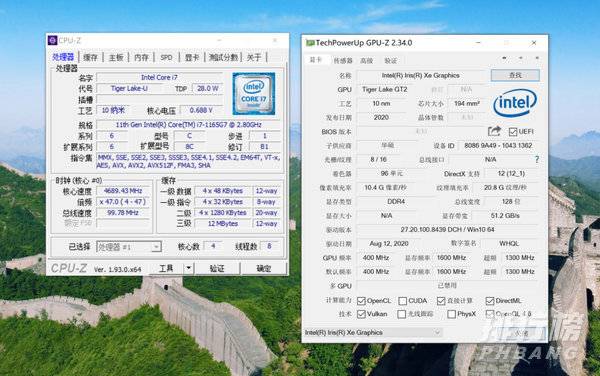Click the driver version field 27.20.100.8439 DCH
Image resolution: width=600 pixels, height=376 pixels.
pyautogui.click(x=447, y=230)
